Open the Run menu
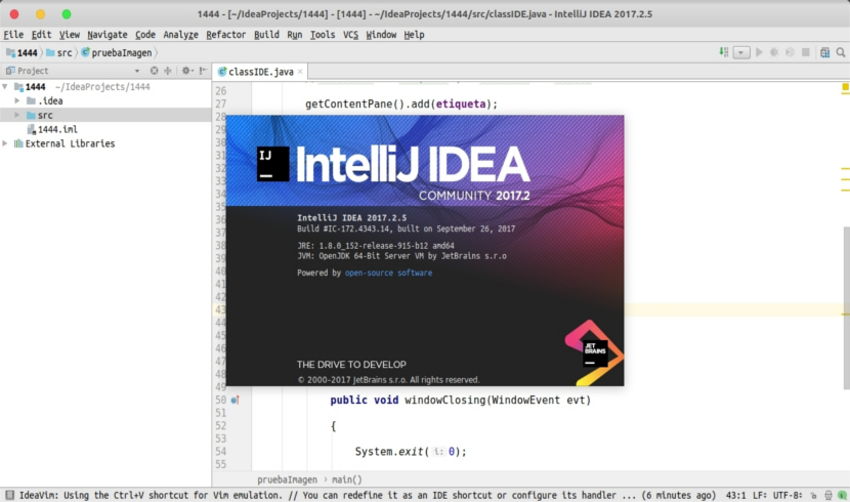 (294, 35)
